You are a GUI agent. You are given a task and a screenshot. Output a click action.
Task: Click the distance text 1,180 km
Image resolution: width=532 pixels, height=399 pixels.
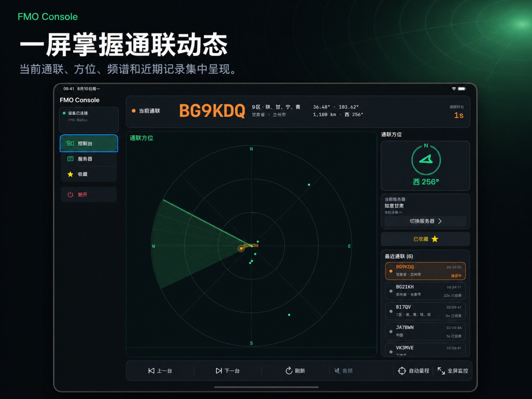tap(324, 114)
